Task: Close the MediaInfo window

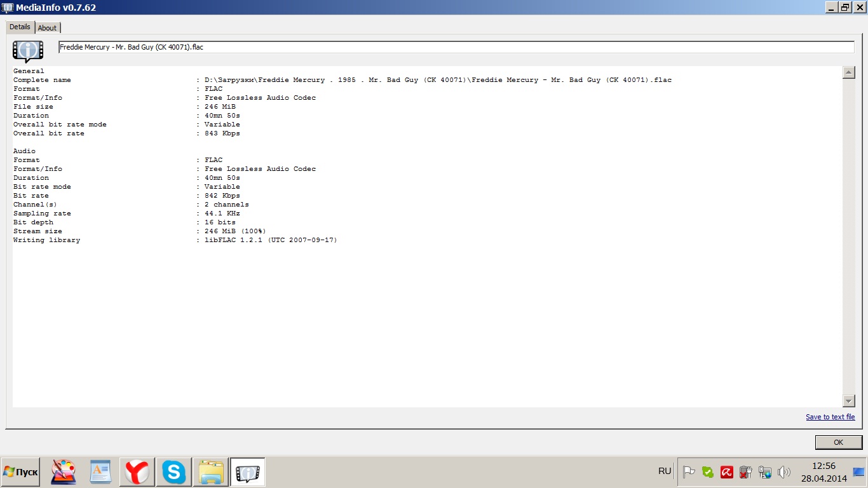Action: [859, 7]
